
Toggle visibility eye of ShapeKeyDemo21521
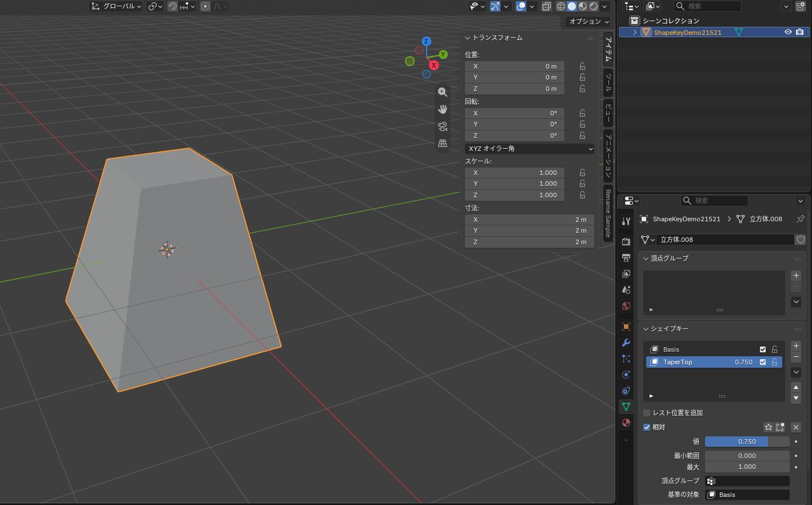[x=788, y=32]
